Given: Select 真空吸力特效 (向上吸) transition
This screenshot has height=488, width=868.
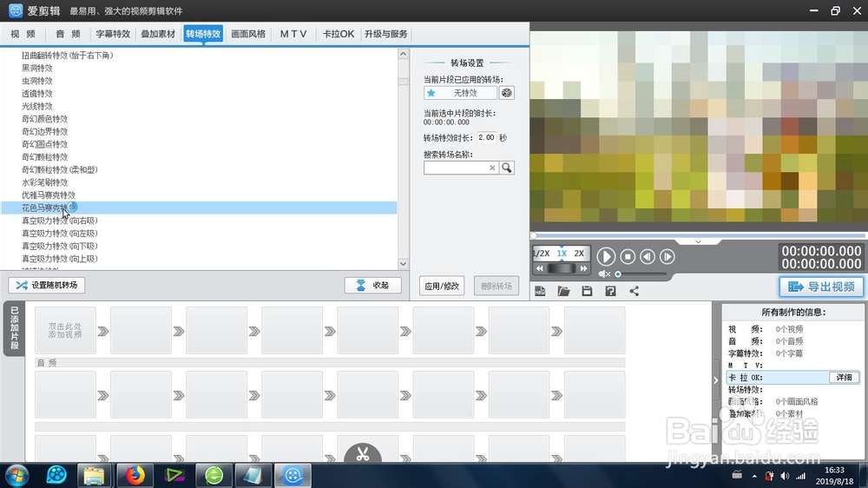Looking at the screenshot, I should 59,259.
